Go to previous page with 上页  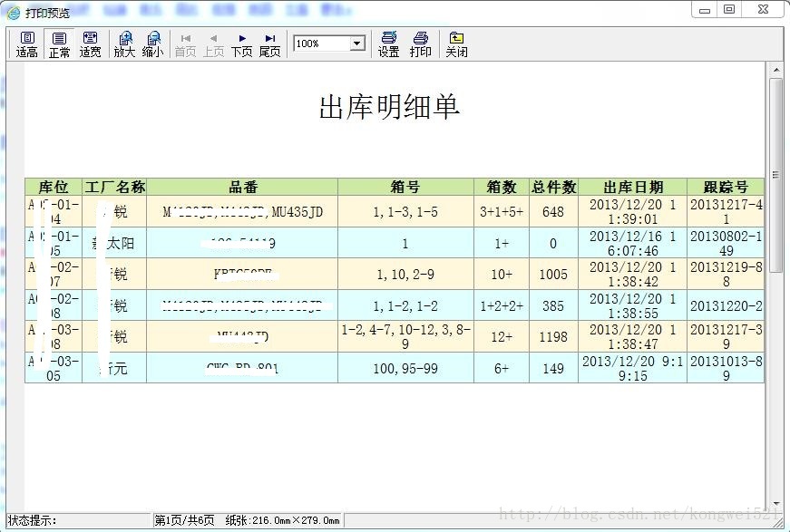213,44
